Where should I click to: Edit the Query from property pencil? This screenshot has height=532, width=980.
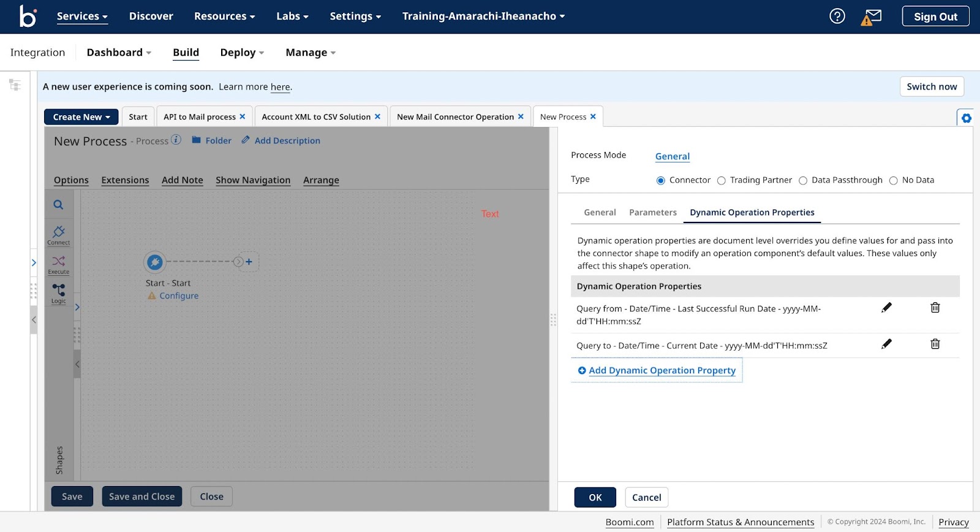pos(886,308)
